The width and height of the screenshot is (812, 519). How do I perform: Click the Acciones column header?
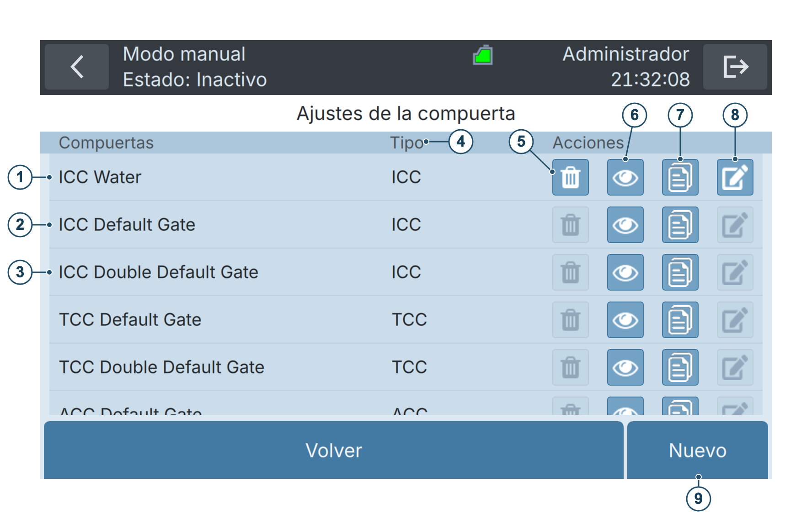pyautogui.click(x=588, y=143)
